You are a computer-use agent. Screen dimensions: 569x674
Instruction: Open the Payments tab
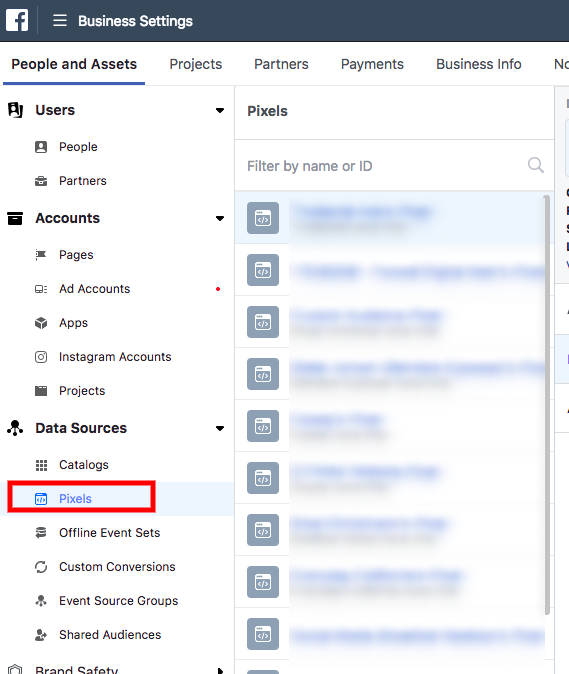372,64
